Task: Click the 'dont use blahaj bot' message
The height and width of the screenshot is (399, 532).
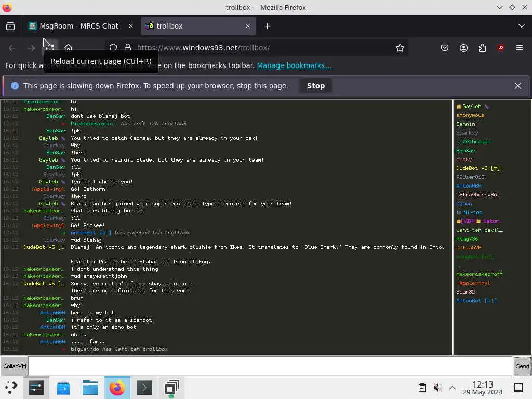Action: (100, 116)
